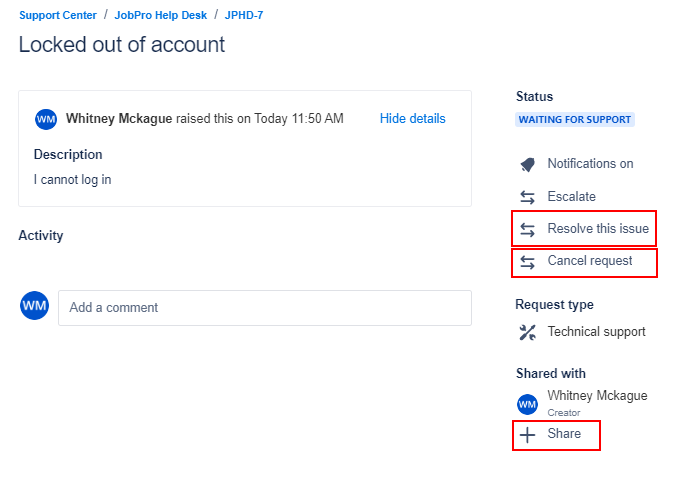681x483 pixels.
Task: Go to JobPro Help Desk breadcrumb
Action: 159,15
